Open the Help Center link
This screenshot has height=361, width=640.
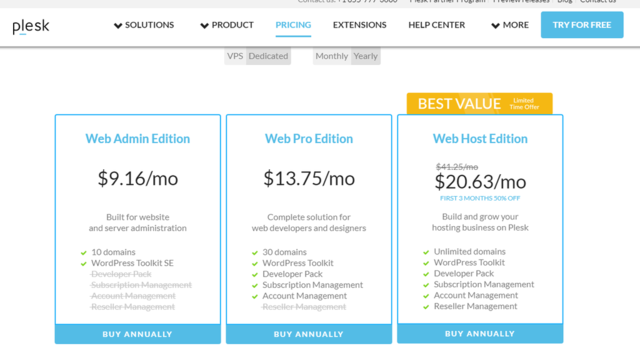437,25
